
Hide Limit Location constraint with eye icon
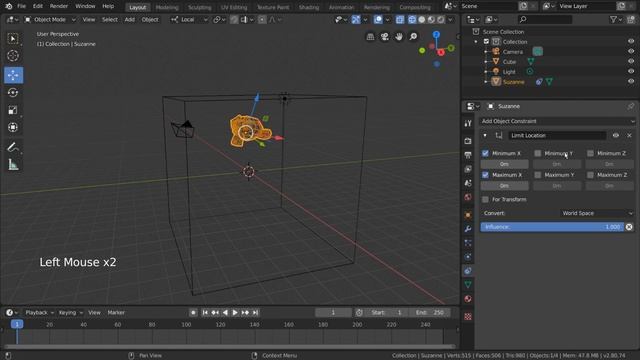point(616,136)
